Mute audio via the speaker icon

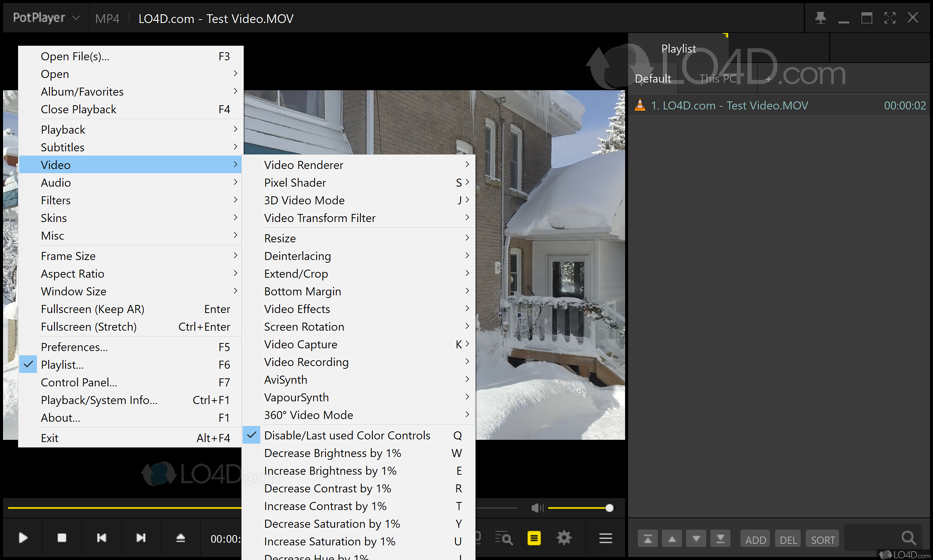click(537, 508)
